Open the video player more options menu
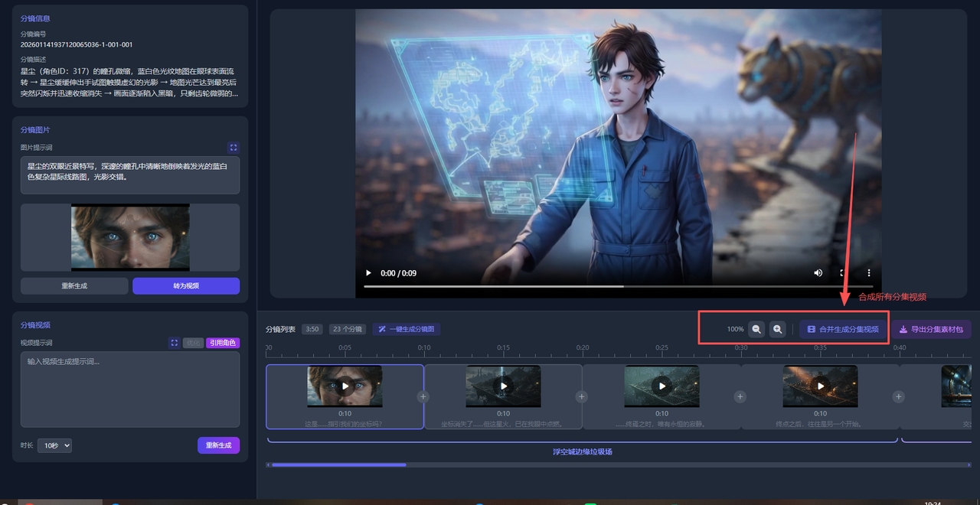 (x=868, y=273)
